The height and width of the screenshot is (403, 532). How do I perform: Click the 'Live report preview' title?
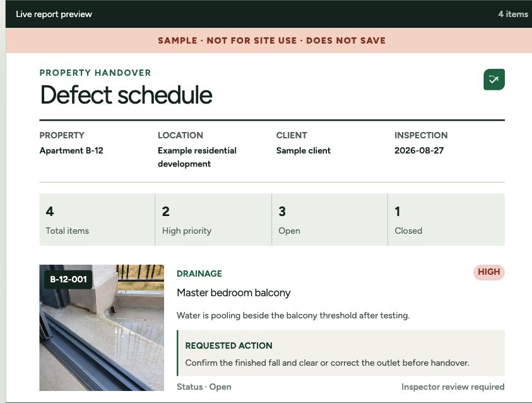click(x=54, y=14)
